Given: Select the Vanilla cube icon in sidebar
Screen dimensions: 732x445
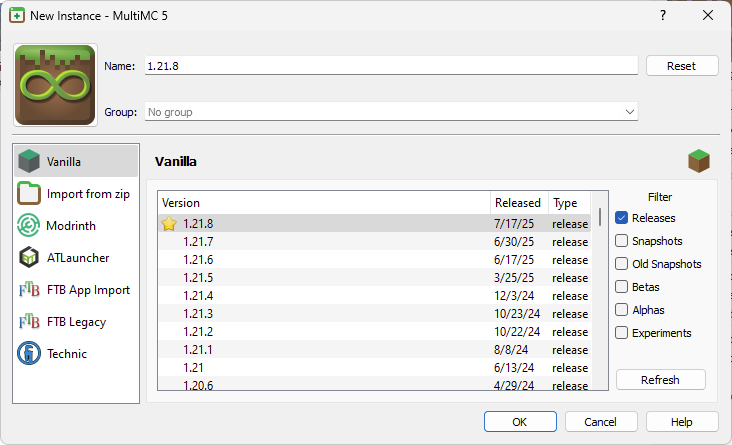Looking at the screenshot, I should click(29, 161).
